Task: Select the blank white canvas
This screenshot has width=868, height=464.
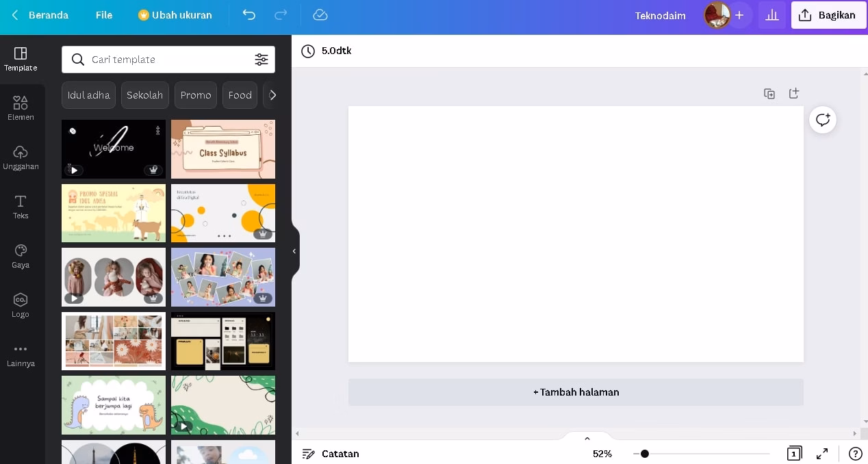Action: pyautogui.click(x=576, y=234)
